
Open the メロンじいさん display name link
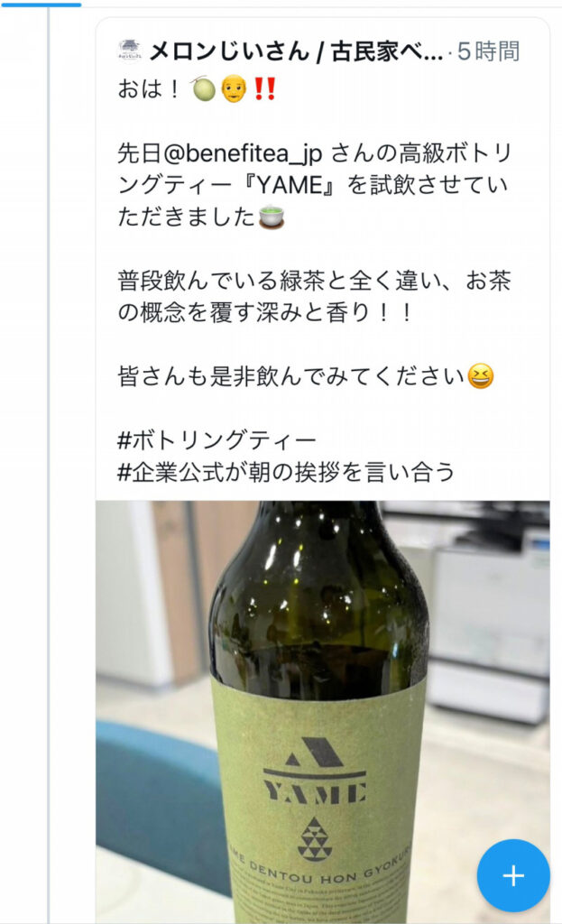[x=295, y=51]
